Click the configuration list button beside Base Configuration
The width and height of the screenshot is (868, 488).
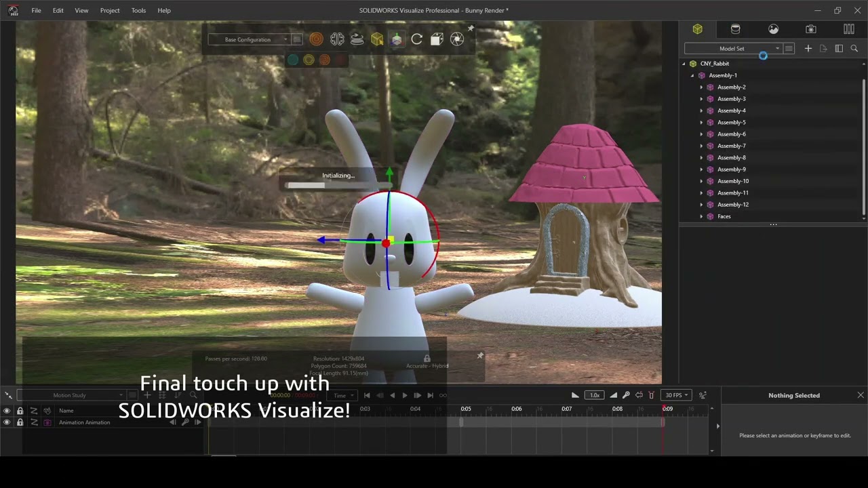tap(296, 39)
